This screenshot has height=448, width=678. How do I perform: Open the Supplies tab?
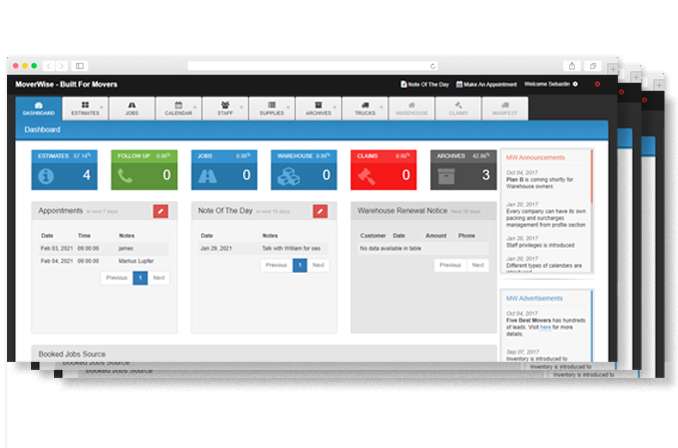pyautogui.click(x=272, y=108)
